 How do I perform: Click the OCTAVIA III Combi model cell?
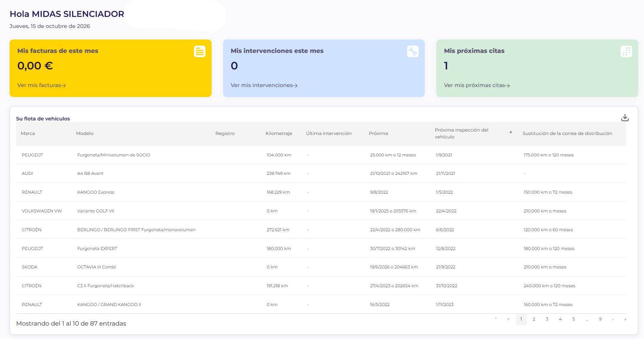97,267
